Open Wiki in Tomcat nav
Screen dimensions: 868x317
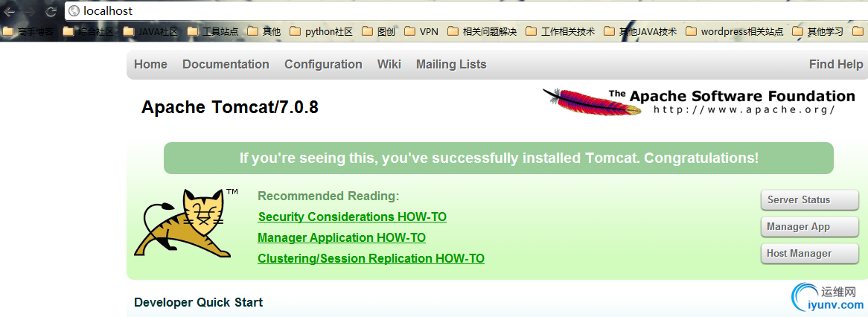point(389,64)
